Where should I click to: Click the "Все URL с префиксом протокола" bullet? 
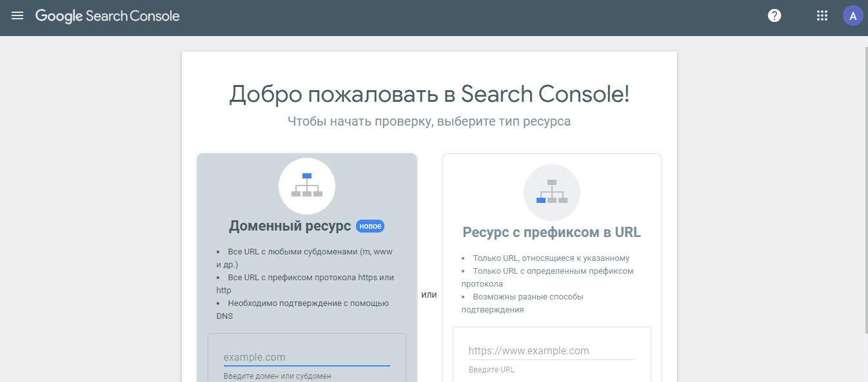click(x=305, y=283)
